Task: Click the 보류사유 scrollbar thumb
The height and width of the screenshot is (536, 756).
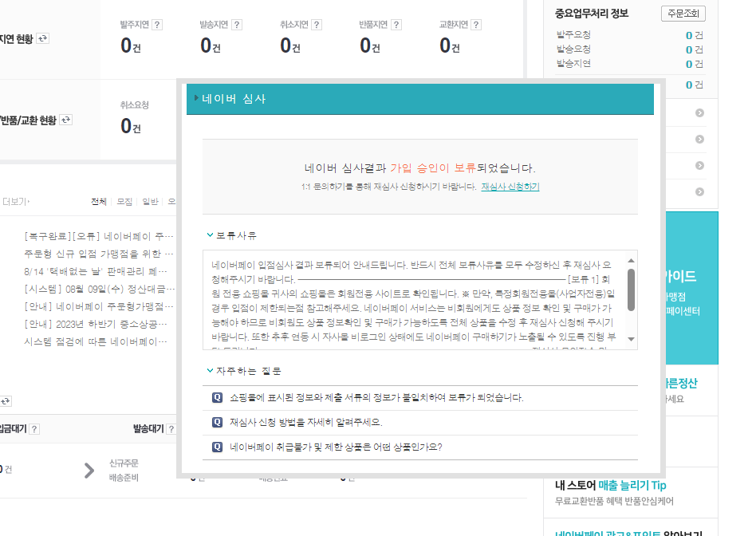Action: [631, 290]
